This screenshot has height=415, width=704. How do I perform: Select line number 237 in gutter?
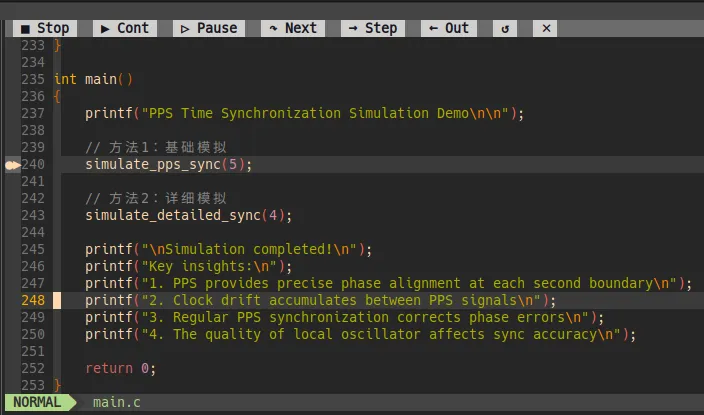coord(33,113)
